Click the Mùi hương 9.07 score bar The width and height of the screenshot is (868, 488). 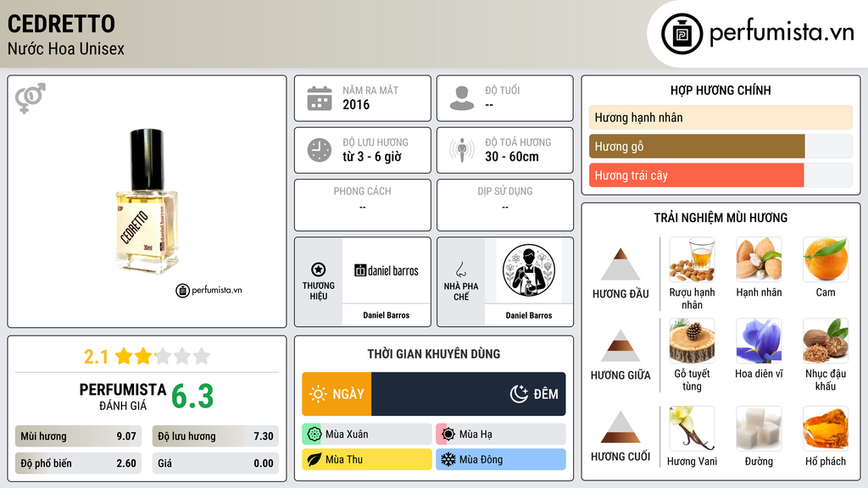click(x=78, y=436)
